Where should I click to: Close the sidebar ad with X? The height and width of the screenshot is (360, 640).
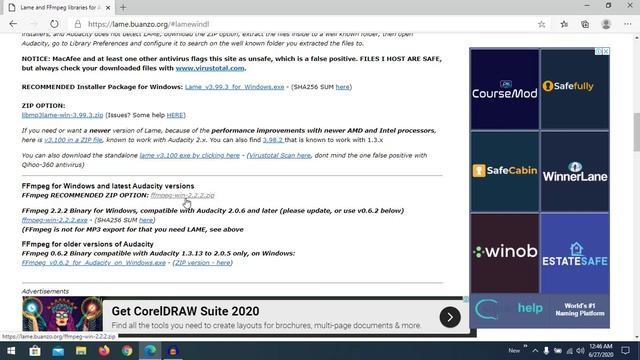[606, 51]
